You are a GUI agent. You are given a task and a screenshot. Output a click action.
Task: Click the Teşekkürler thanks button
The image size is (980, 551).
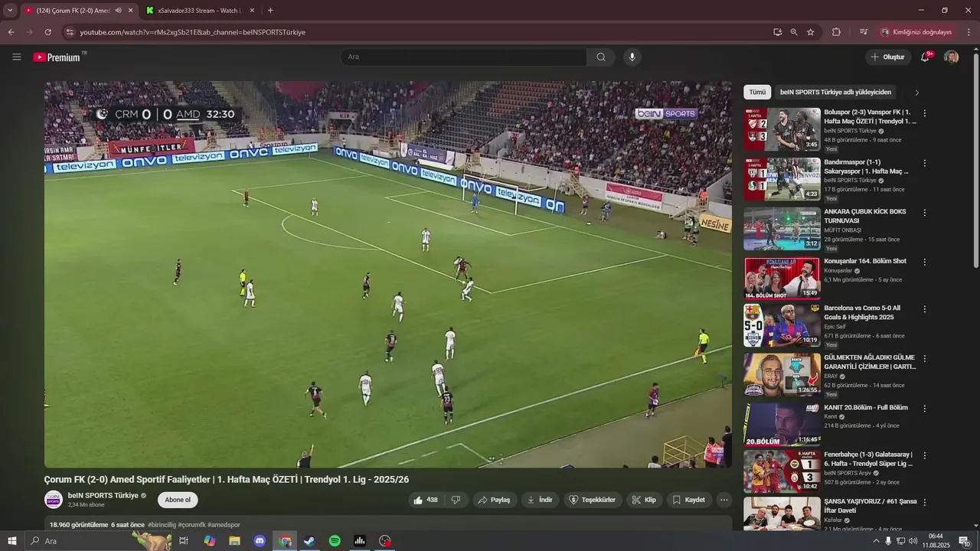pos(593,500)
